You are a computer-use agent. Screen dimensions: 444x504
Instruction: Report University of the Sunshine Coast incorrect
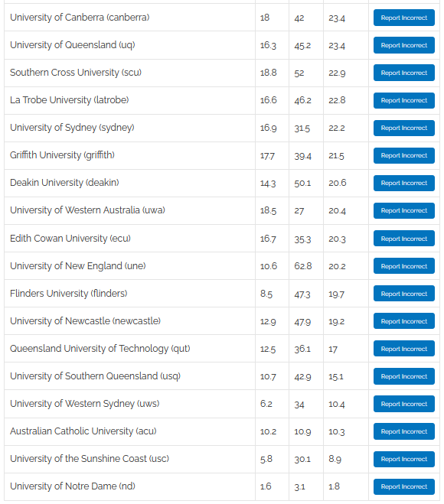point(403,459)
